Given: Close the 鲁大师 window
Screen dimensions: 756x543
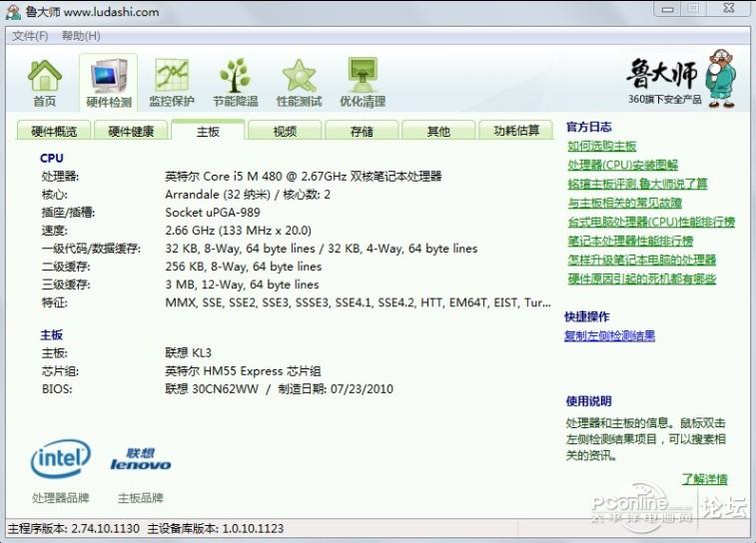Looking at the screenshot, I should 728,8.
